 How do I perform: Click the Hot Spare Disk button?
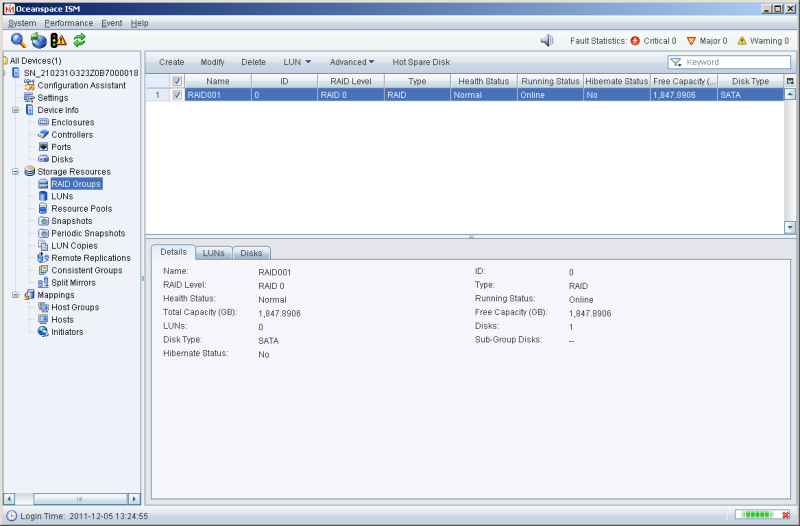click(421, 62)
